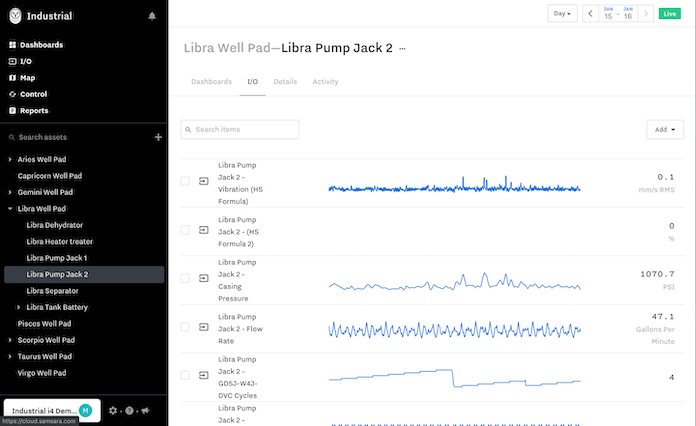Viewport: 696px width, 426px height.
Task: Open the Day range dropdown
Action: 562,13
